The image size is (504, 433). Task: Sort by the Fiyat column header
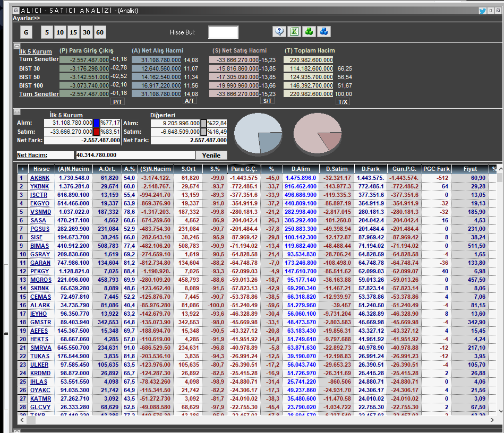470,169
